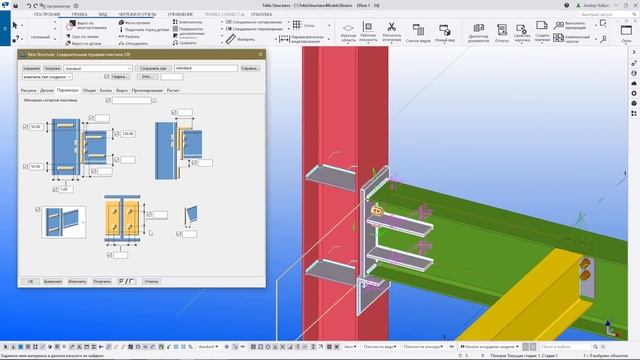This screenshot has height=360, width=640.
Task: Click the Сравнить compare tool
Action: click(x=184, y=42)
